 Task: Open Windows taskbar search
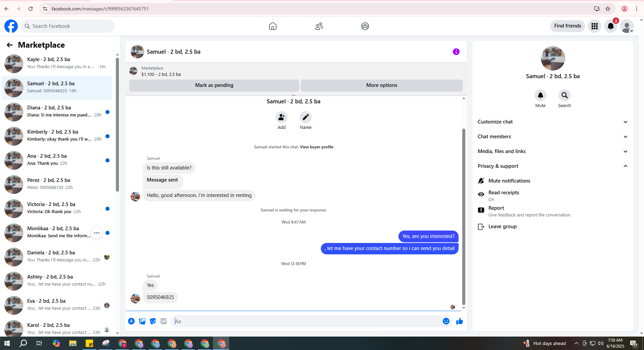tap(23, 343)
